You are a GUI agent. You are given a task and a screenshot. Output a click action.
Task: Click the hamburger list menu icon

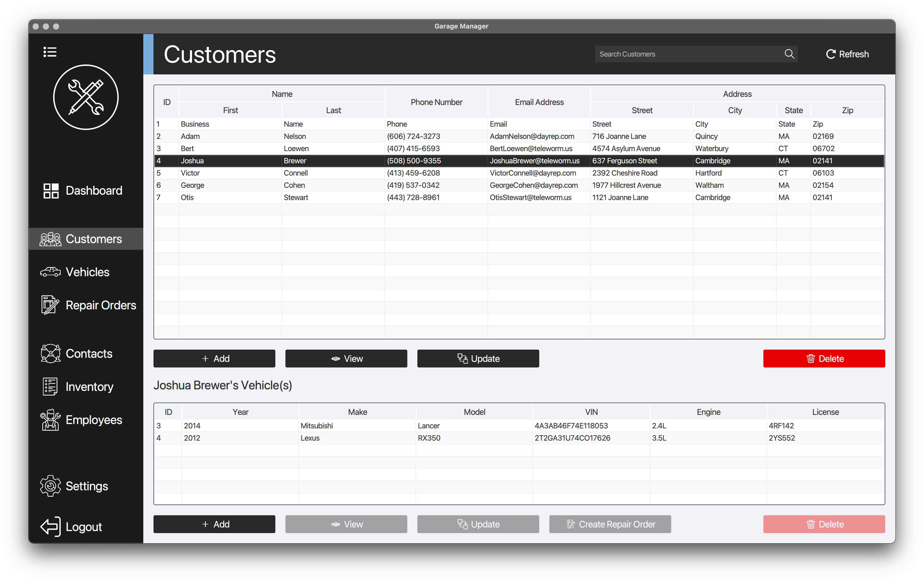[x=50, y=52]
